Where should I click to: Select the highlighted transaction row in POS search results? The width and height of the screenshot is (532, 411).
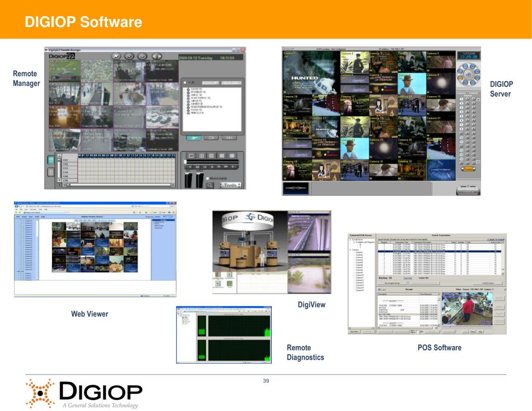pos(440,251)
